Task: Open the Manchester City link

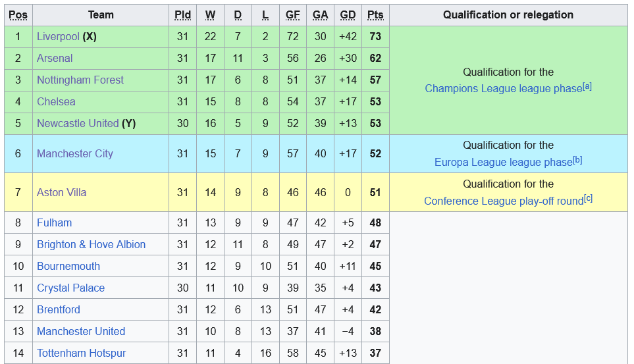Action: point(75,153)
